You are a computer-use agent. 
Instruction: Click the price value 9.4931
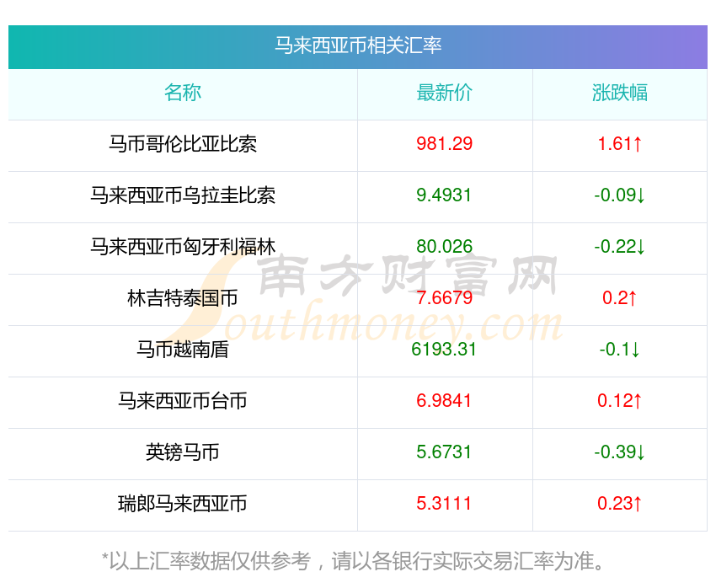point(444,195)
